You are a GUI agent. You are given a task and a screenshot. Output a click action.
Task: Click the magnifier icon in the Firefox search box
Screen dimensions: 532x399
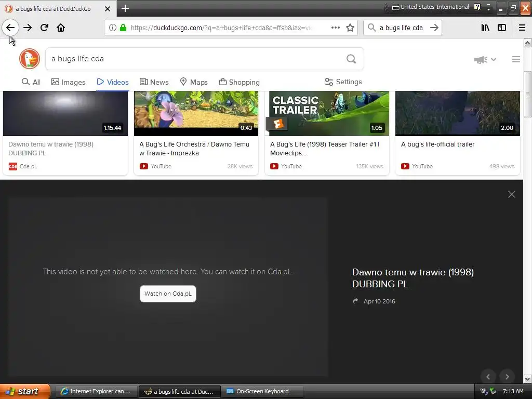[x=372, y=28]
